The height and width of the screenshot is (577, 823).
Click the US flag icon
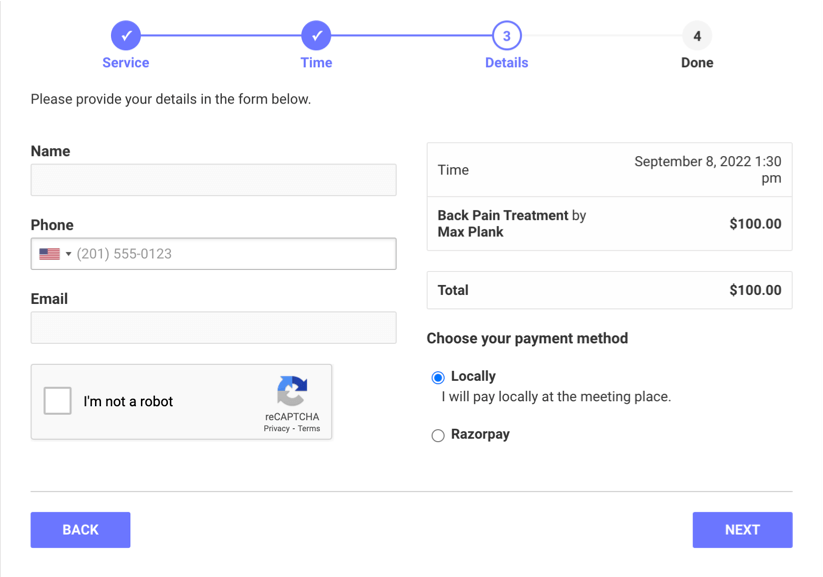point(49,254)
